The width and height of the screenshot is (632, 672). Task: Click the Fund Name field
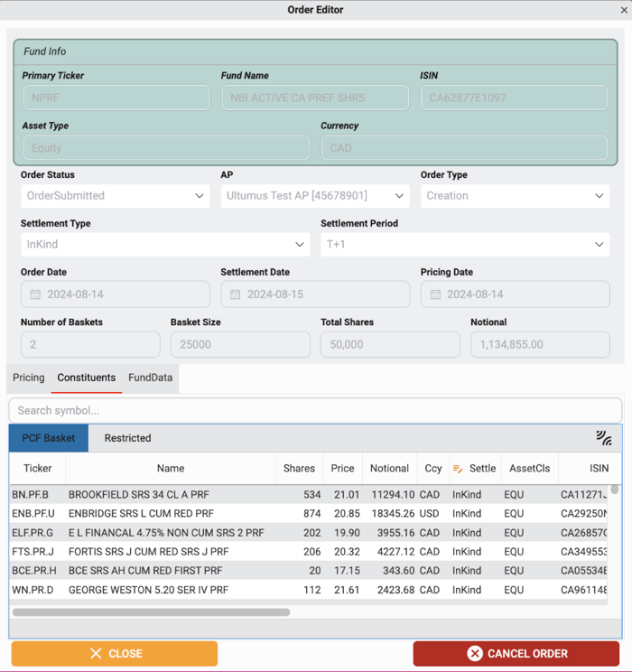pyautogui.click(x=315, y=98)
